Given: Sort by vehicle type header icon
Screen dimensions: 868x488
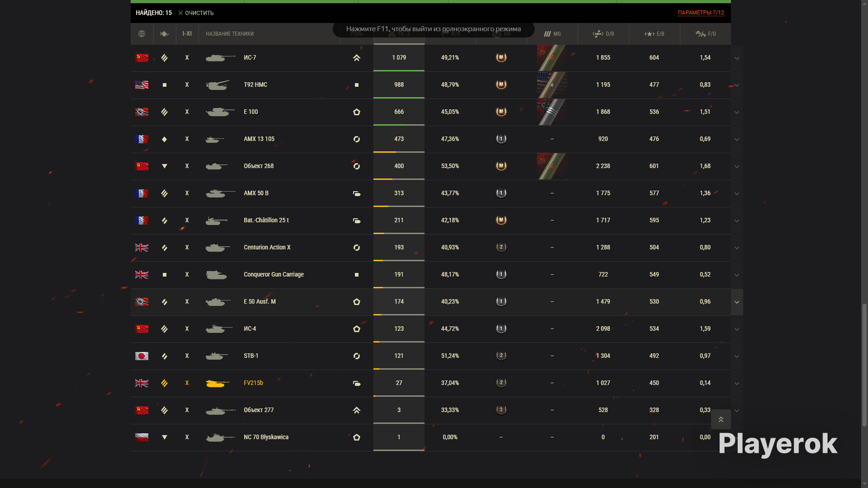Looking at the screenshot, I should [165, 34].
